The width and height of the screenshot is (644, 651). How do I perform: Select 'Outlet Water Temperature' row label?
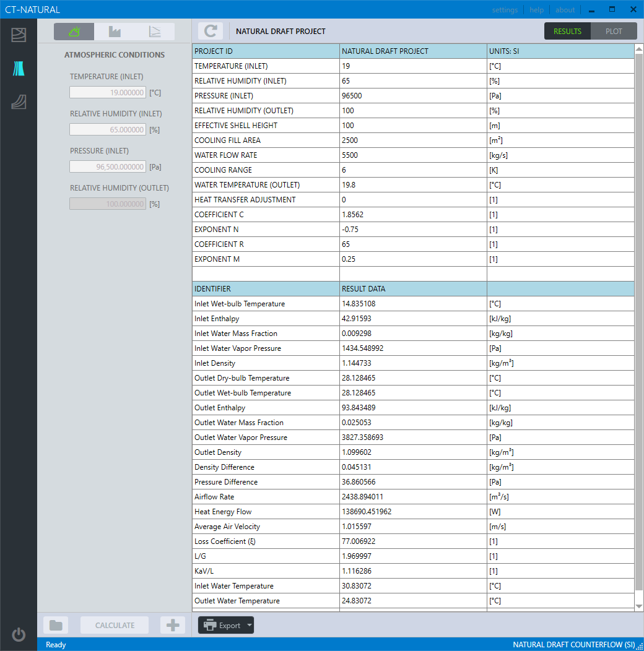pos(237,601)
